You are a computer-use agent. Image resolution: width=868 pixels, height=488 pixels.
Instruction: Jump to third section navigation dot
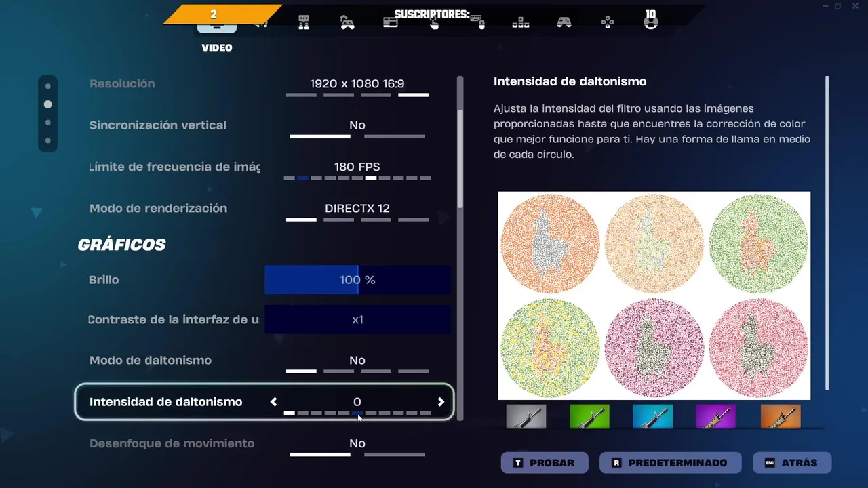[47, 123]
